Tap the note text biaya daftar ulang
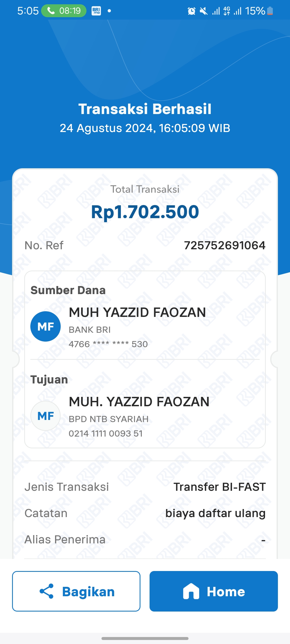 [x=215, y=513]
